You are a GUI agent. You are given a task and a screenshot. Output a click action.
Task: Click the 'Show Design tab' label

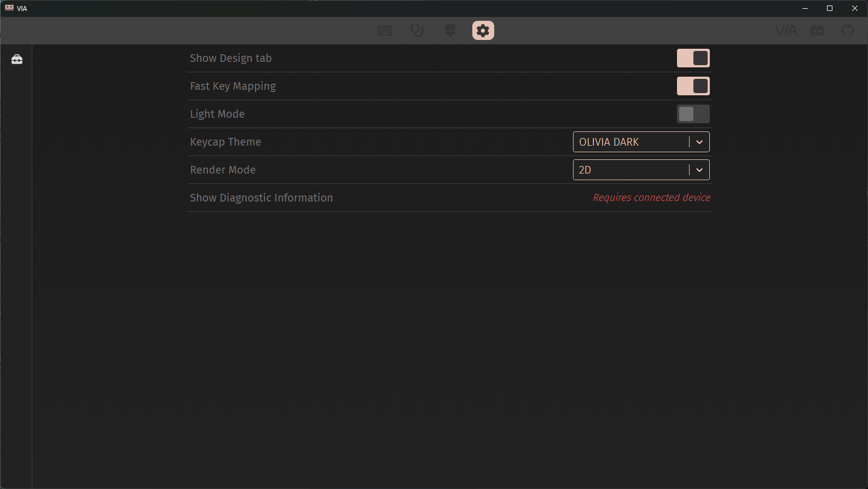point(230,58)
